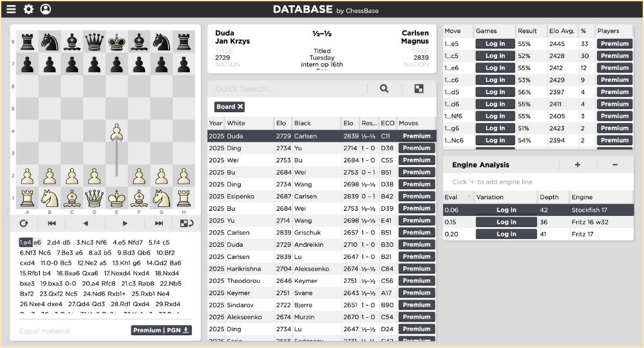Jump to the end of game

coord(159,224)
